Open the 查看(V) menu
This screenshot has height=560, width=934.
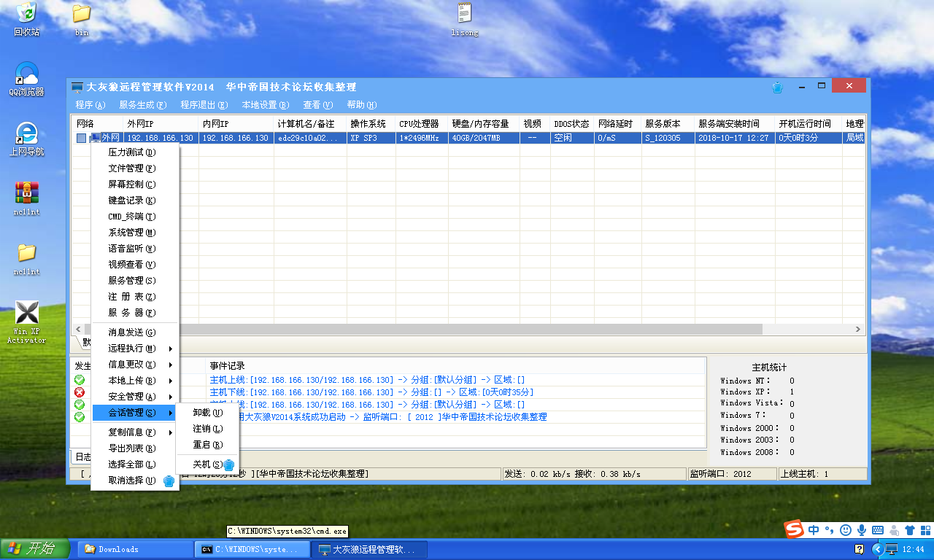click(x=318, y=105)
